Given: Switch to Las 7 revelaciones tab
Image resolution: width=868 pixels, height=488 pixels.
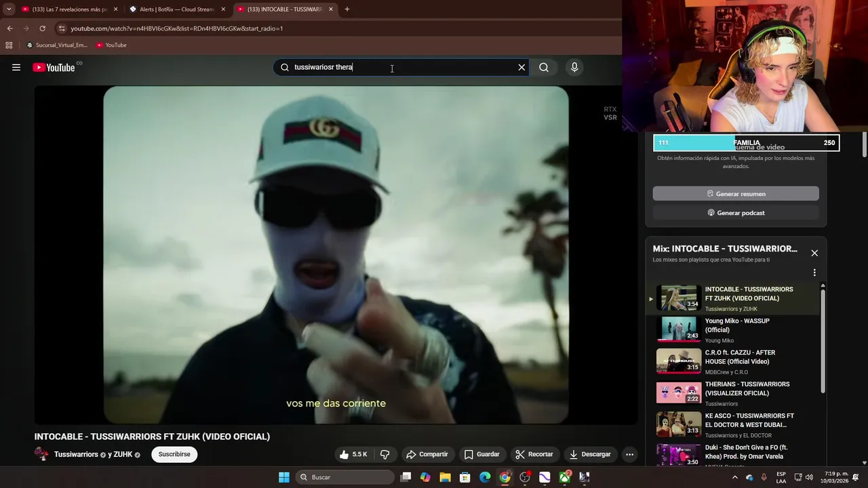Looking at the screenshot, I should click(69, 9).
